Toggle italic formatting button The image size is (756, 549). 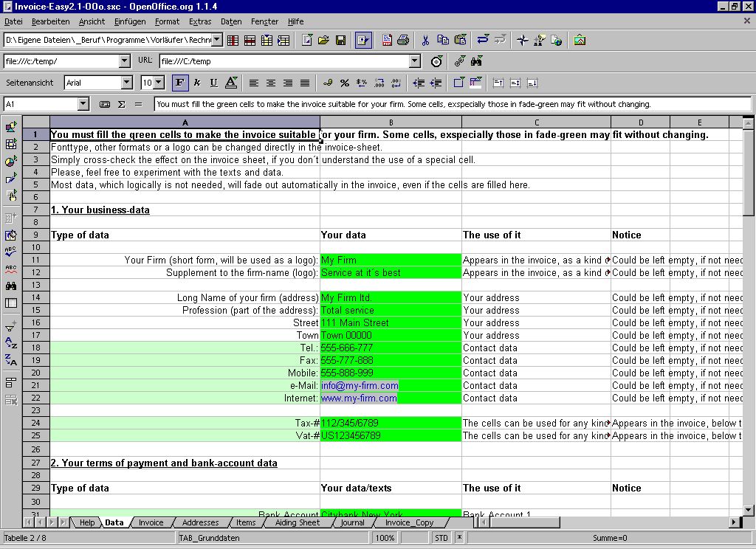point(197,83)
